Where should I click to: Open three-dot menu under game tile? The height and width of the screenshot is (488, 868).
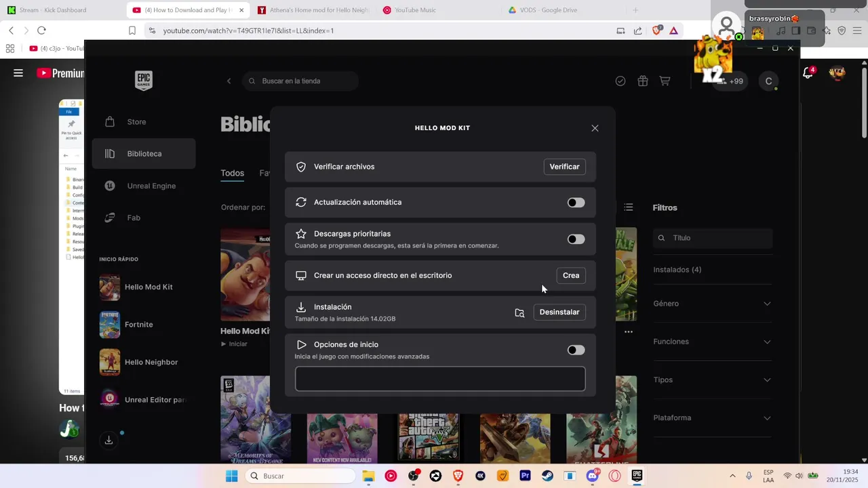coord(629,331)
